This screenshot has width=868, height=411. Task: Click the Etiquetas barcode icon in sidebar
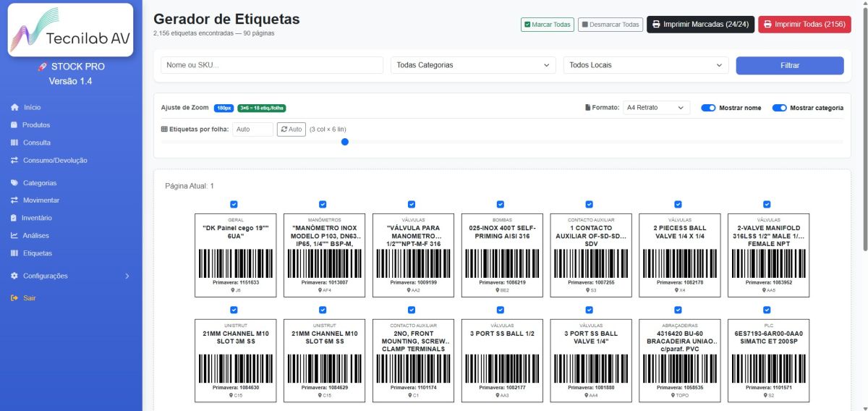[x=14, y=253]
